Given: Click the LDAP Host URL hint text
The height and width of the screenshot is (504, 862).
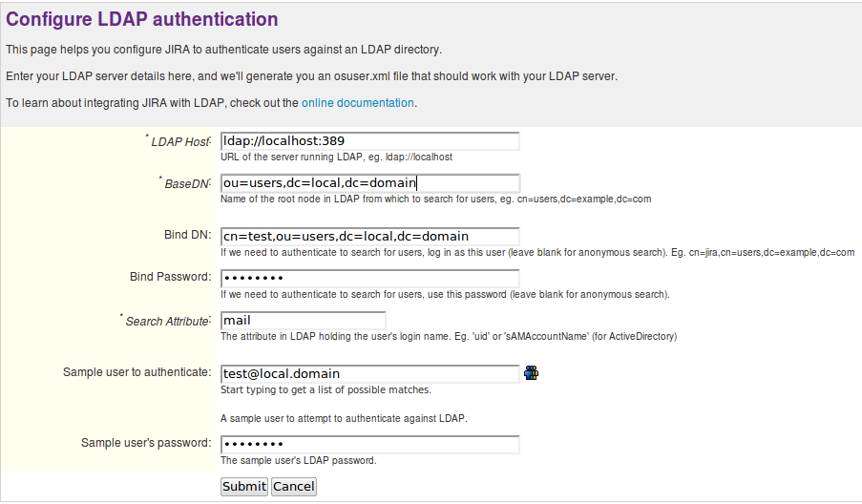Looking at the screenshot, I should coord(336,157).
